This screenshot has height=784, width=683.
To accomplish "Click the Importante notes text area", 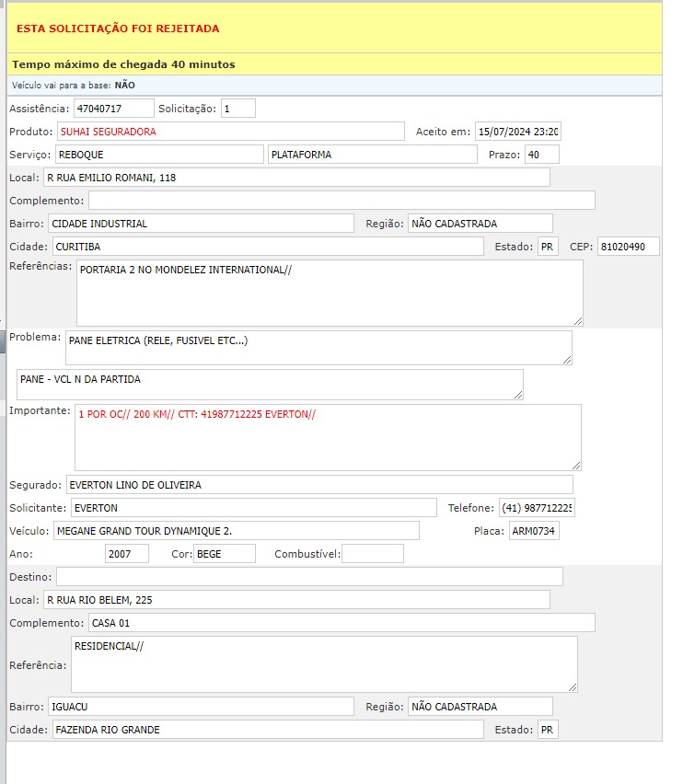I will (327, 437).
